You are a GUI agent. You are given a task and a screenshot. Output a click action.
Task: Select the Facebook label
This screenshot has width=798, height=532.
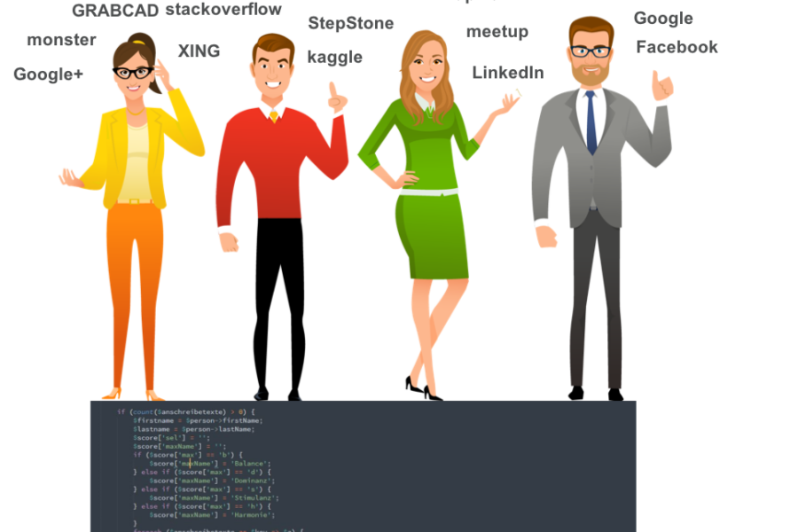coord(677,47)
